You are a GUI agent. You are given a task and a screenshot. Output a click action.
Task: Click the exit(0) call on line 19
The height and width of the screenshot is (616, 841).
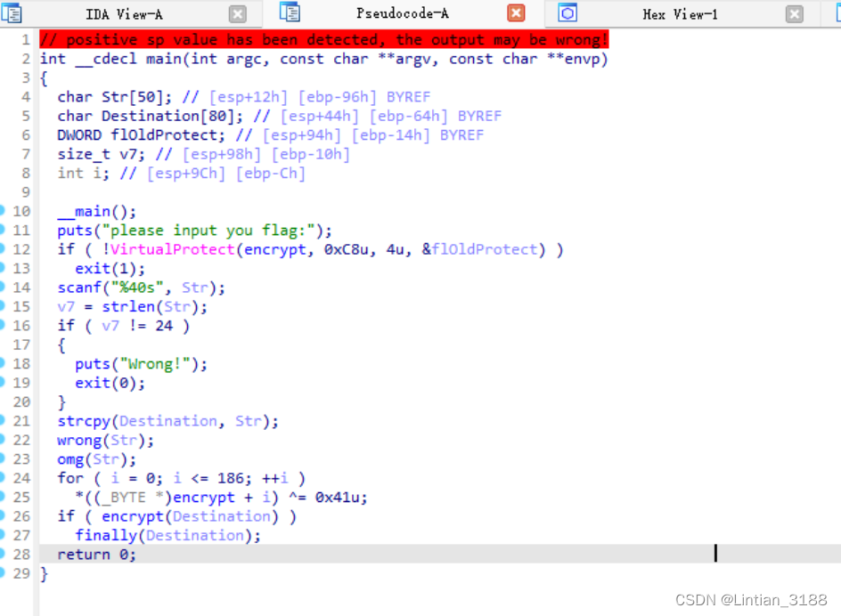pyautogui.click(x=110, y=383)
